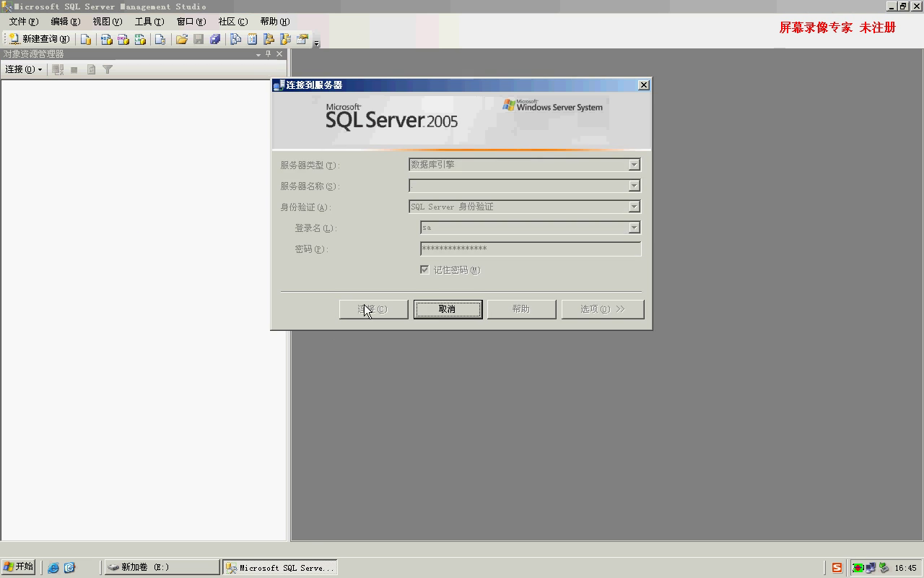Switch to 新加卷 (E:) taskbar window

click(162, 568)
